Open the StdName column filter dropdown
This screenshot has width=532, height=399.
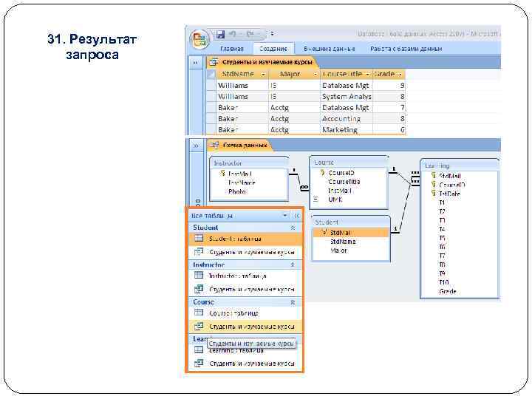tap(263, 75)
